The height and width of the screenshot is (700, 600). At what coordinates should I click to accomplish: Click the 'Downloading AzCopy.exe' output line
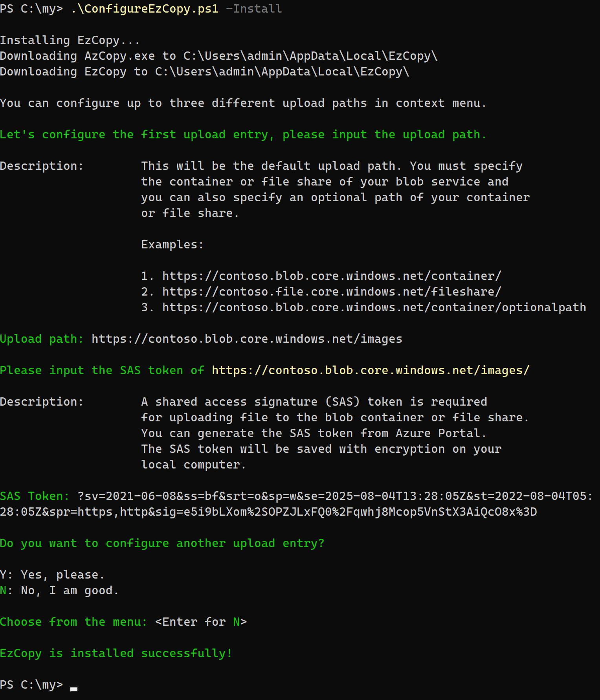click(218, 56)
